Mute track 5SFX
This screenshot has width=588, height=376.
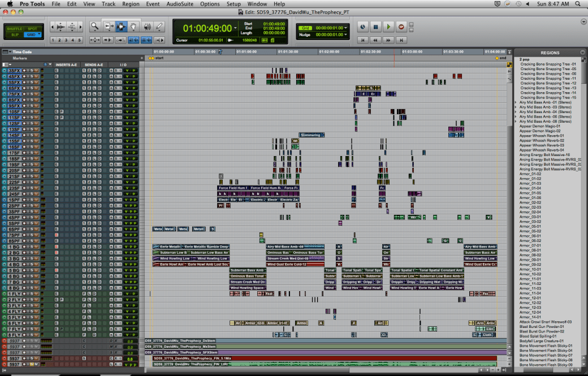tap(36, 81)
